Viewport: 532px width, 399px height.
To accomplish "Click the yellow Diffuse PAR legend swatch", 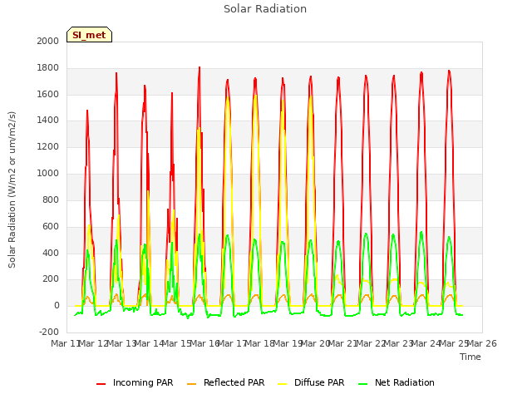I will point(283,384).
